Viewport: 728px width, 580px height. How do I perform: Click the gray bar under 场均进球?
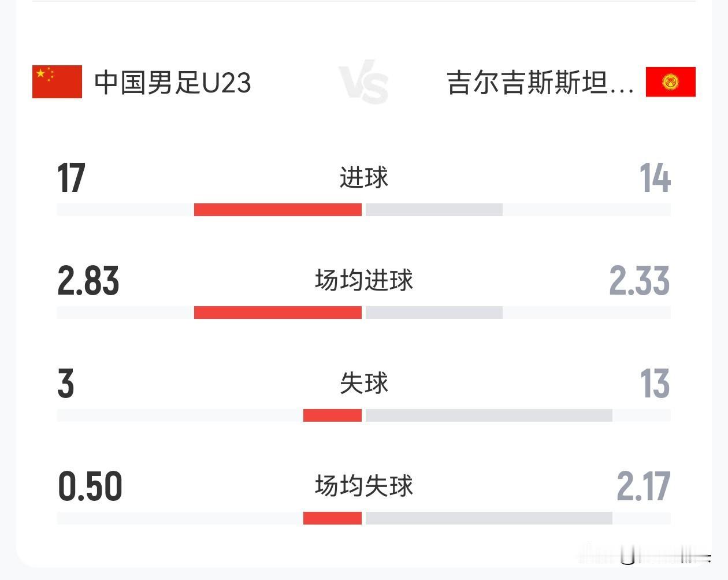pyautogui.click(x=433, y=313)
